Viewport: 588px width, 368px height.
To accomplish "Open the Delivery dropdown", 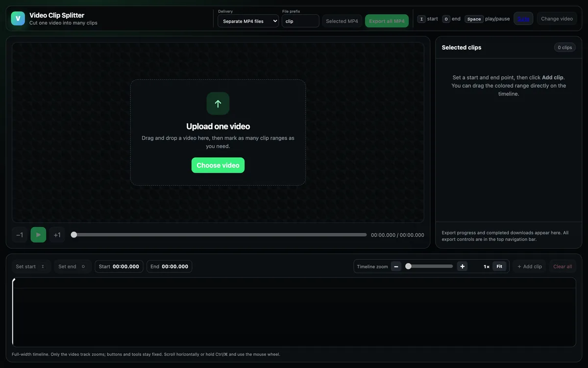I will pyautogui.click(x=248, y=21).
